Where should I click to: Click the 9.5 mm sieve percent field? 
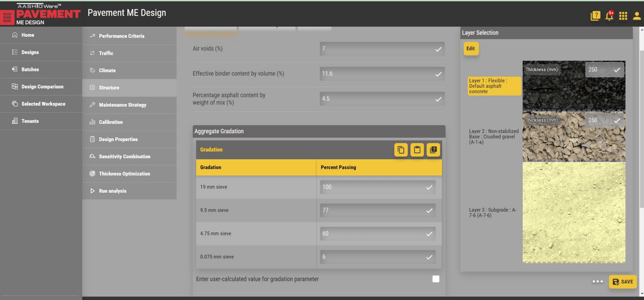(x=378, y=210)
